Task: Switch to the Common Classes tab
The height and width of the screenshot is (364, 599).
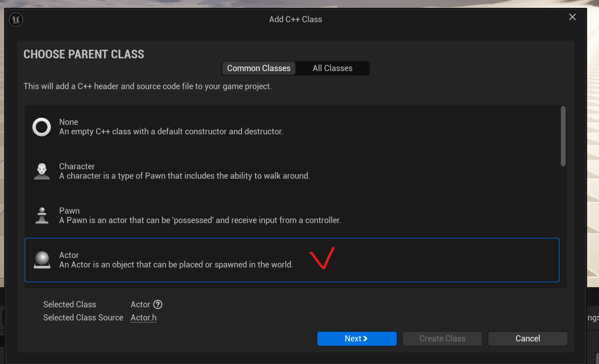Action: coord(259,68)
